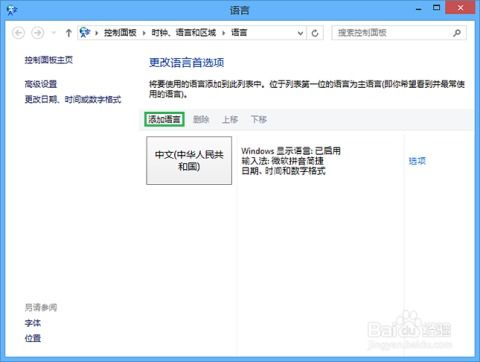Refresh the control panel page
This screenshot has width=480, height=362.
click(x=315, y=33)
